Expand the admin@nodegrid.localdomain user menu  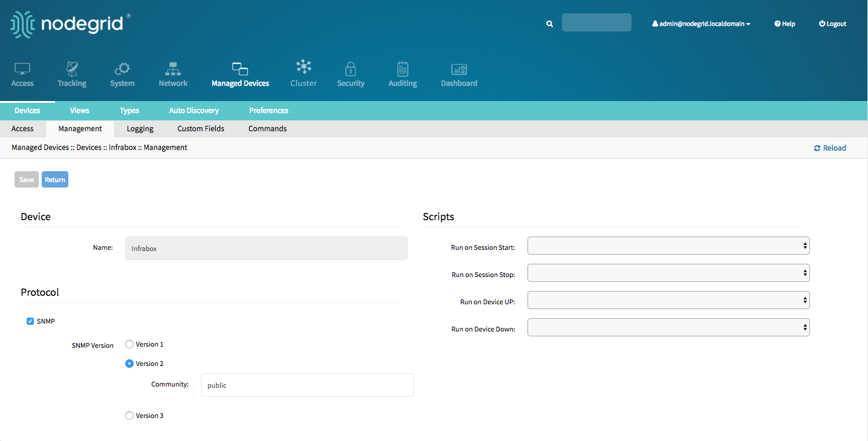pyautogui.click(x=702, y=24)
